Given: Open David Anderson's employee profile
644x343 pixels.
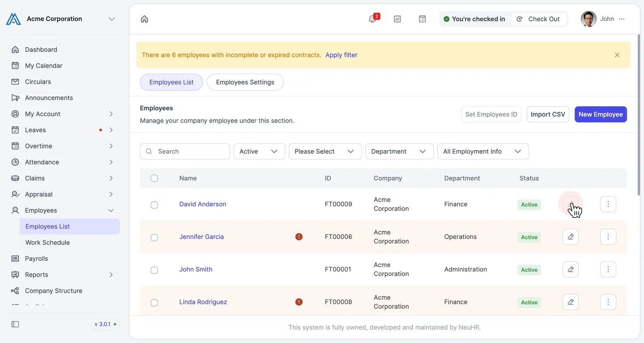Looking at the screenshot, I should (203, 204).
